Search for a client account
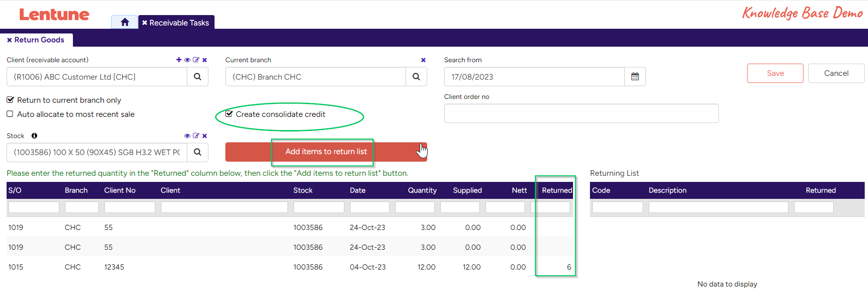Image resolution: width=868 pixels, height=303 pixels. point(198,76)
